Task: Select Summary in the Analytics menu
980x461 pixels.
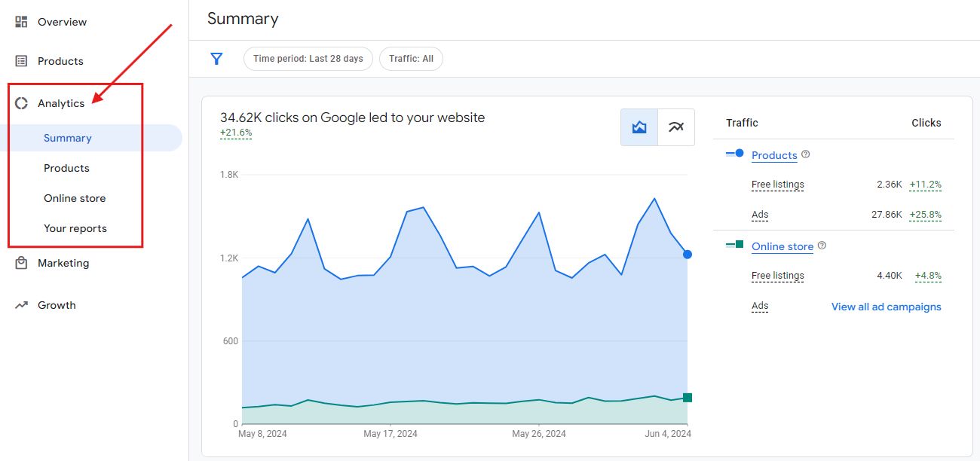Action: [x=67, y=138]
